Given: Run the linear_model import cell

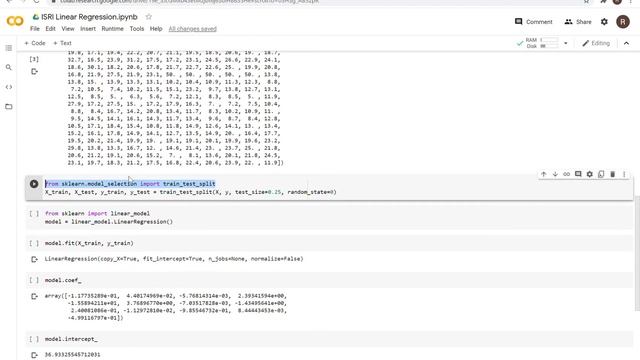Looking at the screenshot, I should (x=34, y=213).
